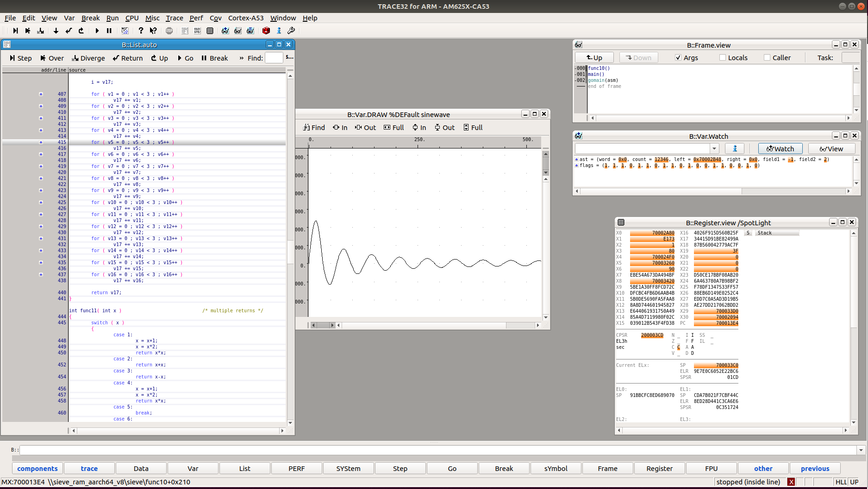Image resolution: width=868 pixels, height=489 pixels.
Task: Select the main() frame in Frame.view
Action: pos(596,74)
